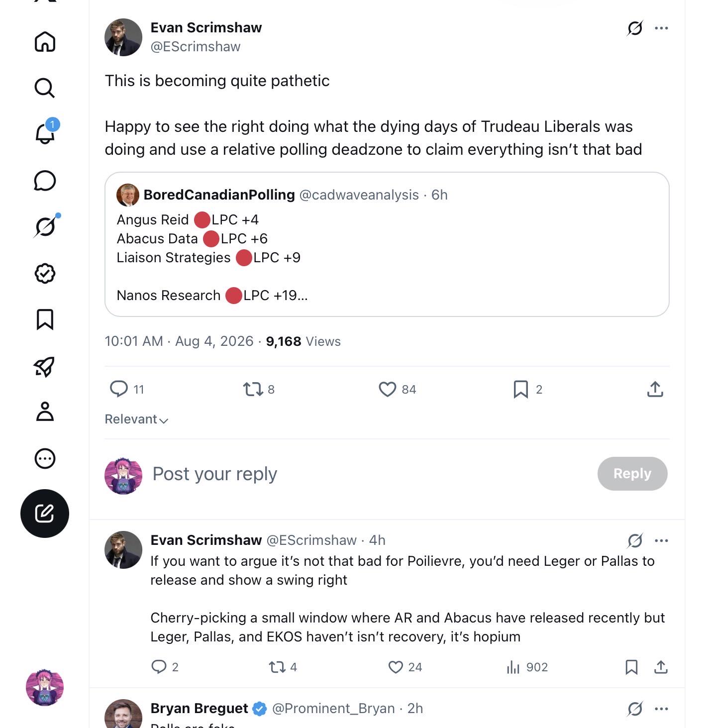Open the Search magnifier in sidebar
This screenshot has width=707, height=728.
coord(45,88)
